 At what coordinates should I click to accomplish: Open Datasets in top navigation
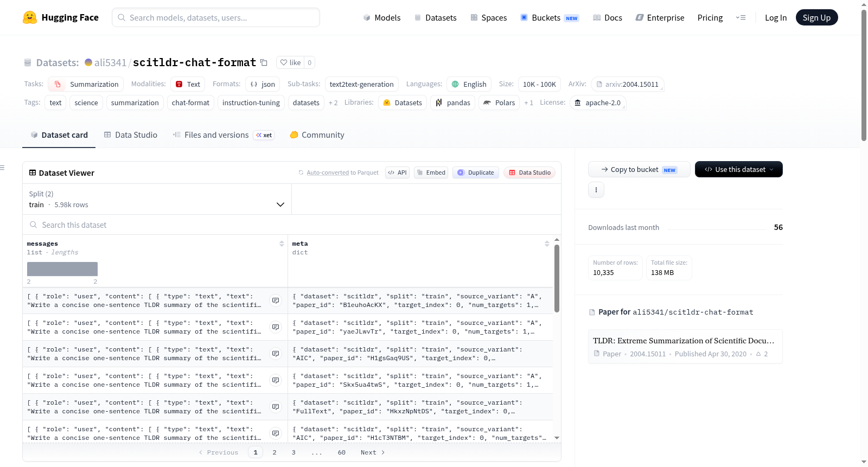435,17
